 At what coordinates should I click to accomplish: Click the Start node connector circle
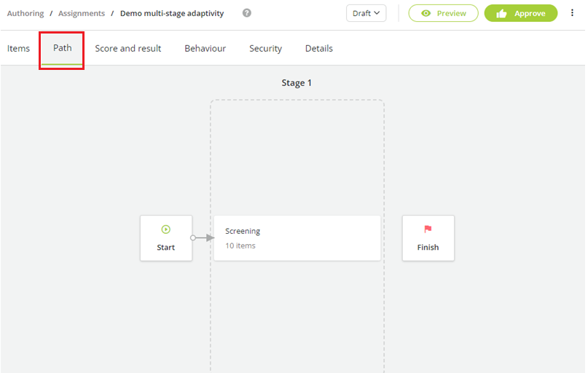tap(193, 237)
